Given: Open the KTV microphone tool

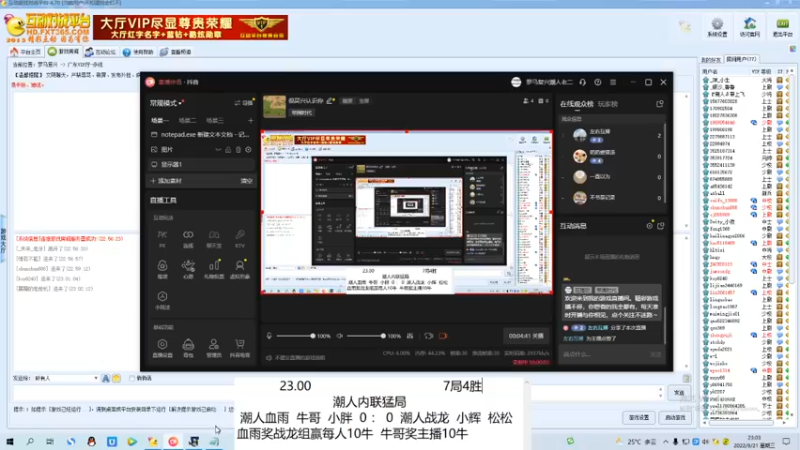Looking at the screenshot, I should [240, 238].
